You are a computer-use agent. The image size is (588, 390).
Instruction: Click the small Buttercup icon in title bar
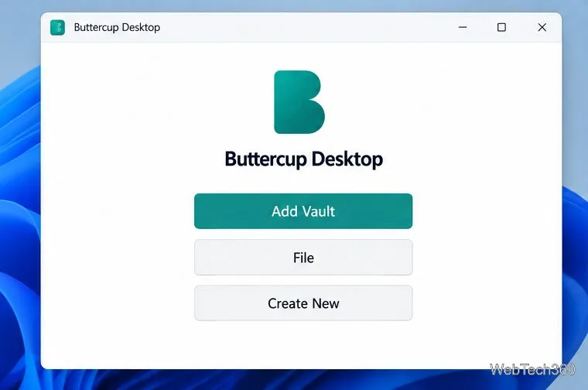57,27
